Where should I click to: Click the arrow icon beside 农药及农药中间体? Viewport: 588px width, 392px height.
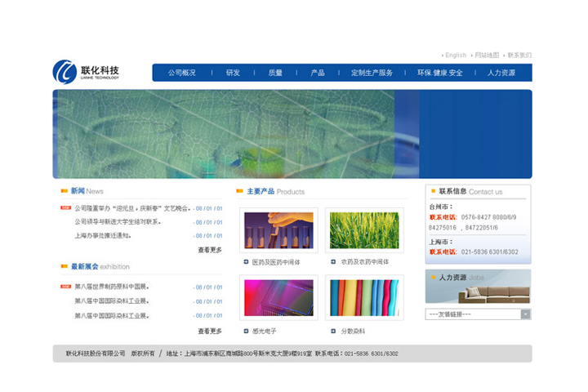333,262
